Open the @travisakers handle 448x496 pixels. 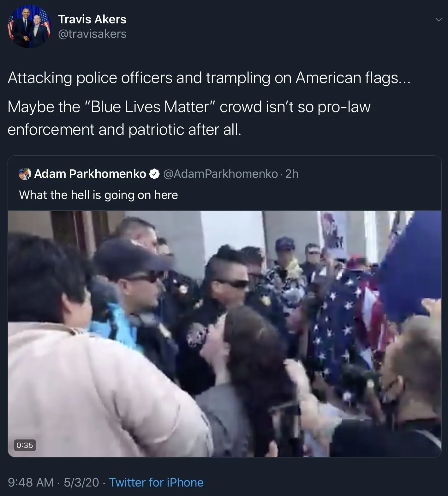pyautogui.click(x=92, y=34)
